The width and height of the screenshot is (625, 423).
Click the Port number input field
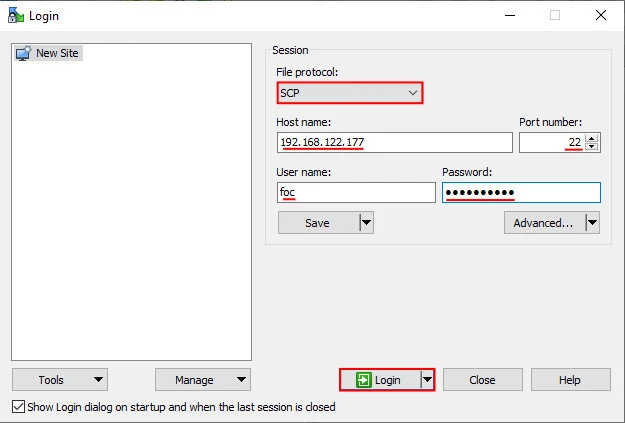tap(551, 142)
